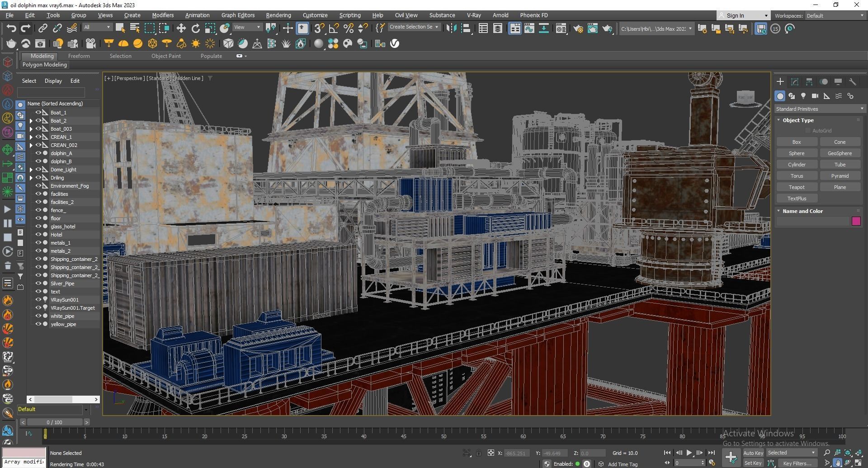Open the Workspaces Default dropdown

click(x=835, y=16)
